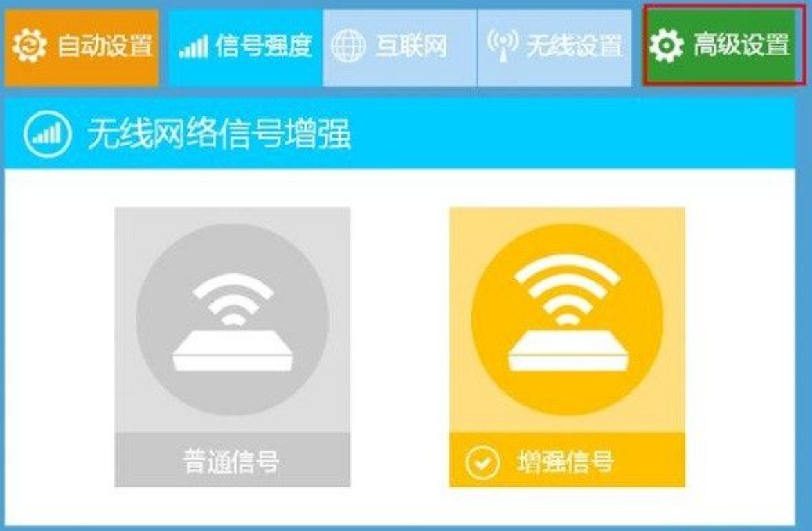The image size is (812, 531).
Task: Click the circular signal icon in the header
Action: (48, 134)
